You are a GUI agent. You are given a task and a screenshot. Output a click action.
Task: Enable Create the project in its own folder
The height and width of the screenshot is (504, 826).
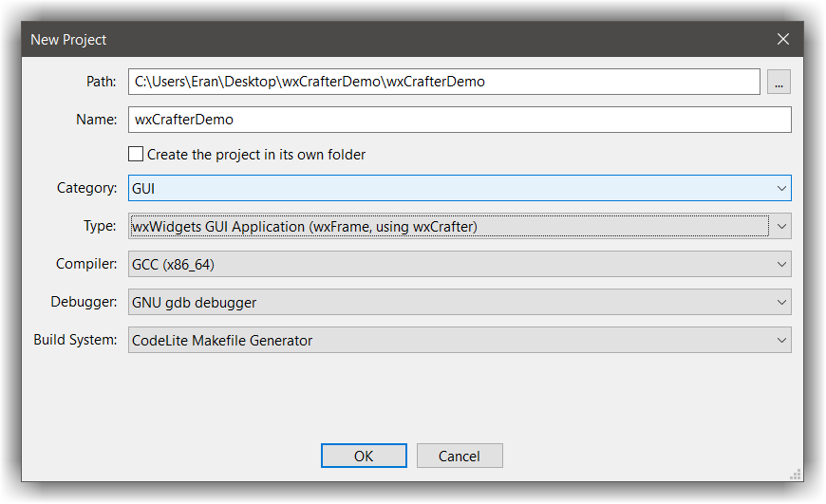(137, 154)
